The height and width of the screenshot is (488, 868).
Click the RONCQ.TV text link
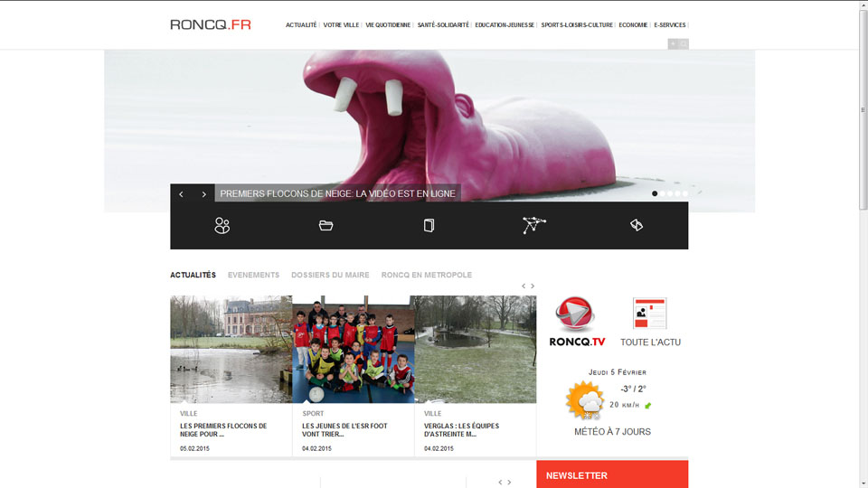point(578,342)
